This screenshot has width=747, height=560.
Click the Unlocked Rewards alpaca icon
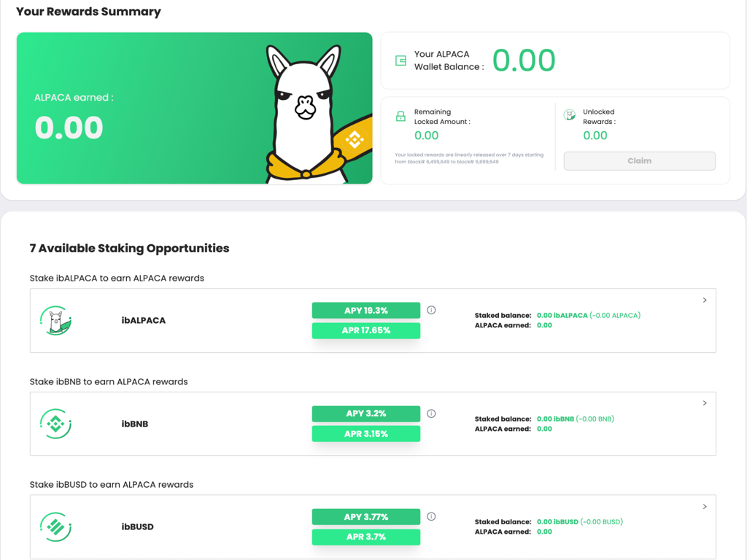click(570, 115)
